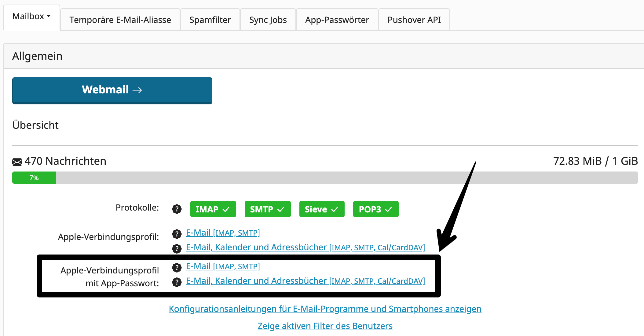
Task: Toggle the IMAP protocol badge
Action: (x=213, y=209)
